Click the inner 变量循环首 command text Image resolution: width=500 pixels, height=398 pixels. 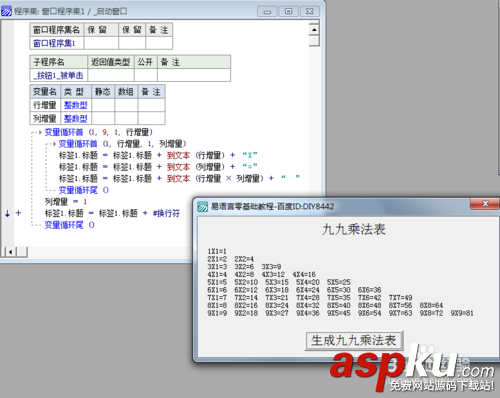pos(78,144)
